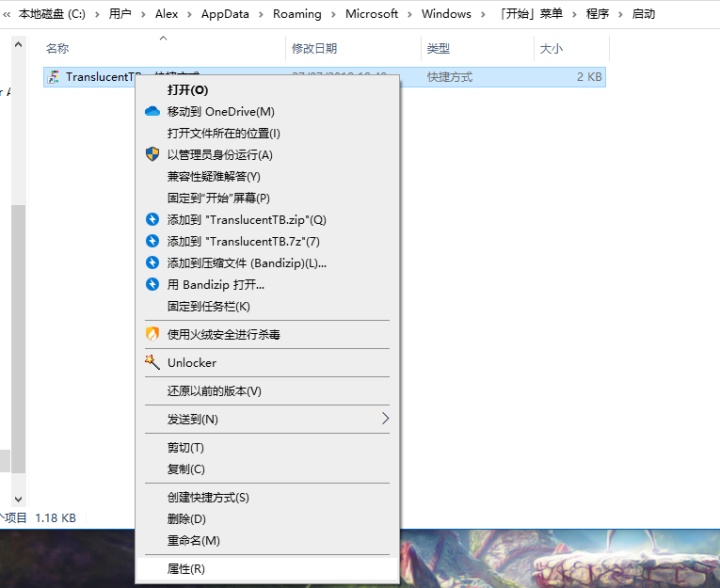
Task: Choose 打开文件所在的位置(I)
Action: click(267, 133)
